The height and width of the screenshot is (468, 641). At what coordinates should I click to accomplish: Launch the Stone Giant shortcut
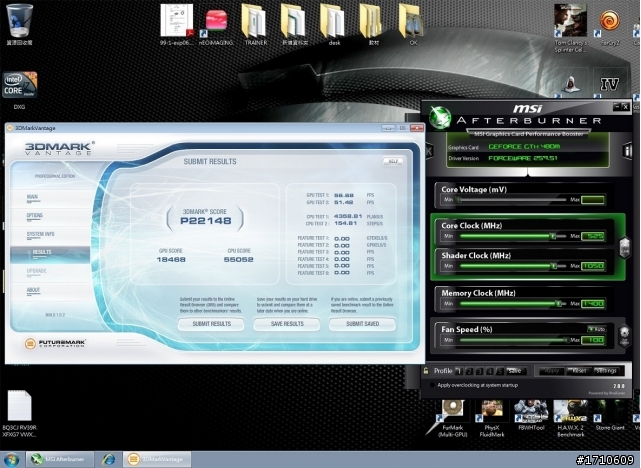(610, 415)
